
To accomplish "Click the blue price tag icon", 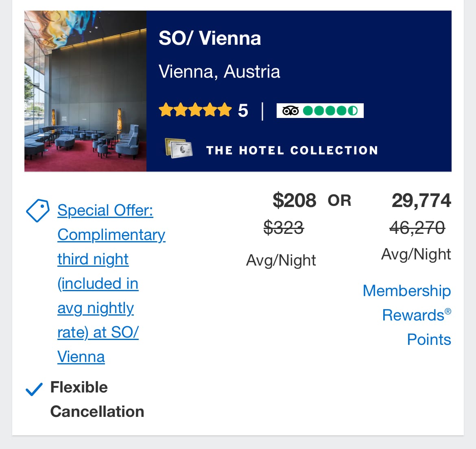I will pyautogui.click(x=37, y=210).
